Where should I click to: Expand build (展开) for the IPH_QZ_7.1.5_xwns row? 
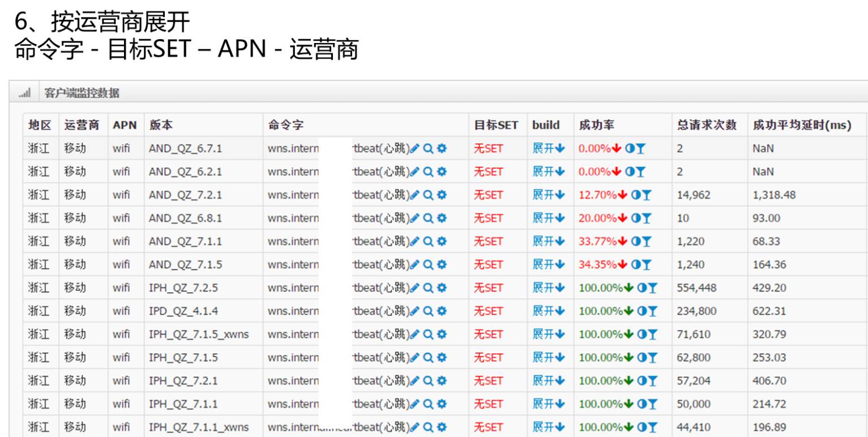coord(549,334)
